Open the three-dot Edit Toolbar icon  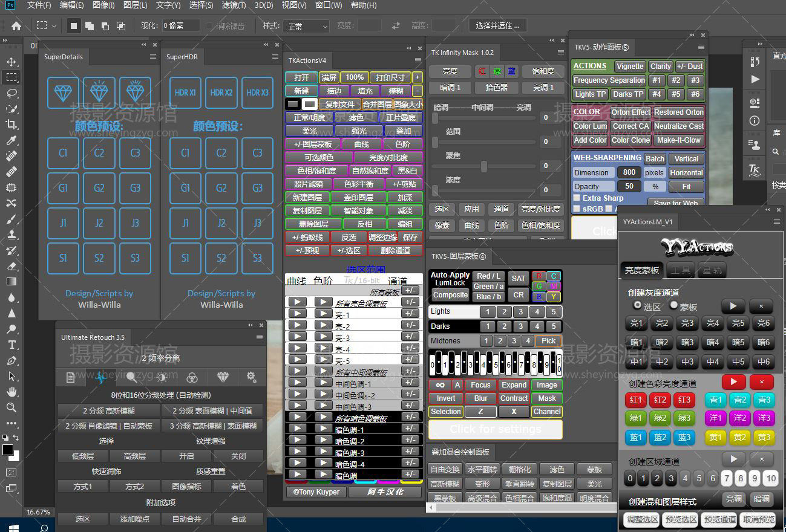tap(11, 423)
